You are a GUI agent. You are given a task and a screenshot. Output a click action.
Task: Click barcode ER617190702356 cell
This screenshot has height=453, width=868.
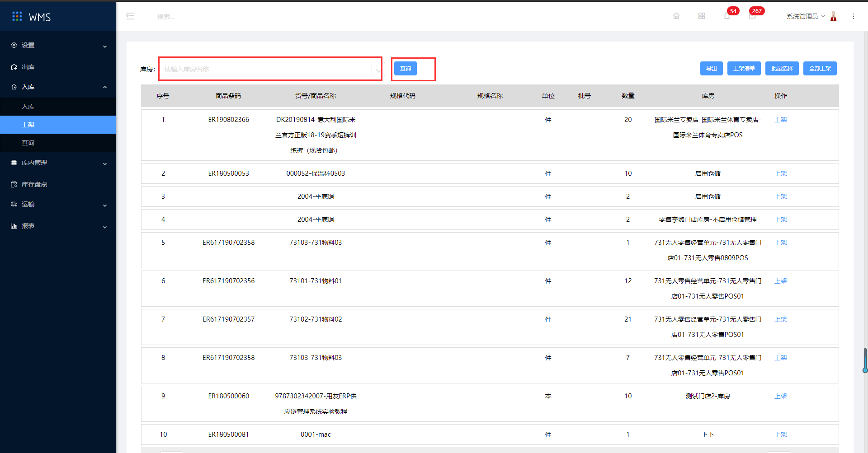pyautogui.click(x=228, y=281)
